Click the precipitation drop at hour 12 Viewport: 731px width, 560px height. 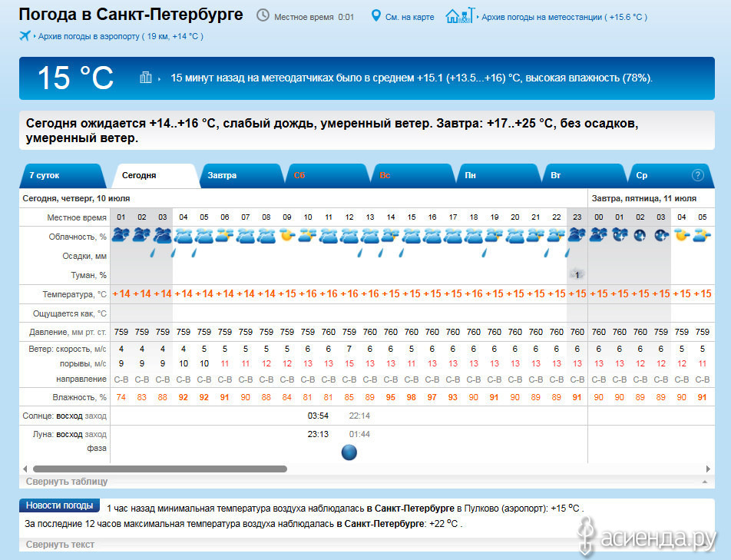[x=360, y=253]
